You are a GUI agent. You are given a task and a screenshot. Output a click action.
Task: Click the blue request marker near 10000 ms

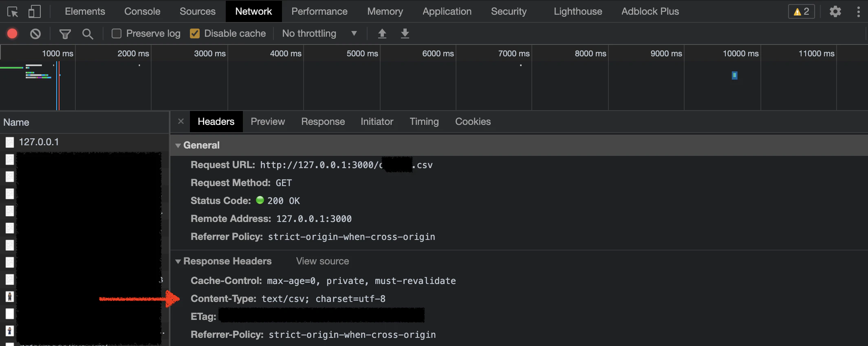click(734, 75)
